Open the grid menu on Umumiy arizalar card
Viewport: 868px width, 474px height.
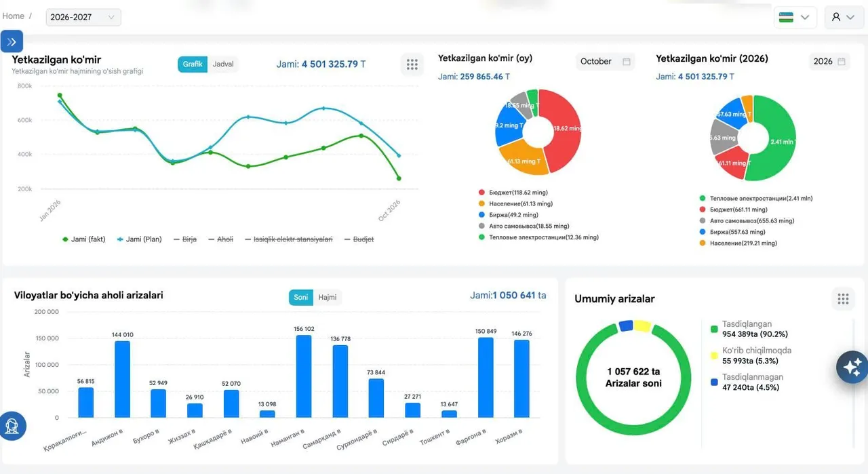click(x=843, y=299)
